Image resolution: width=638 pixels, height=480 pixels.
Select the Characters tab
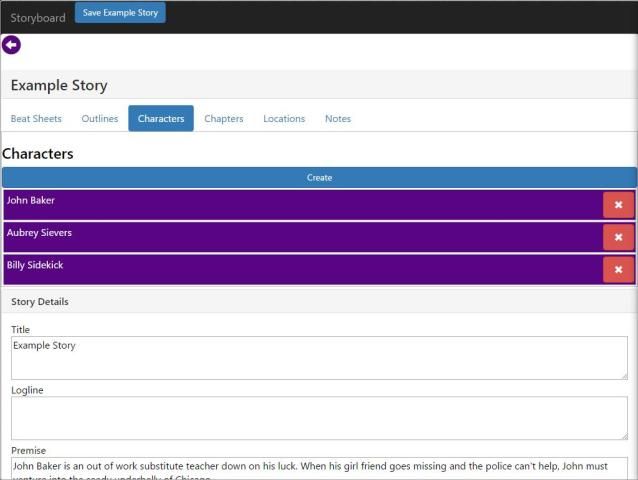point(161,119)
